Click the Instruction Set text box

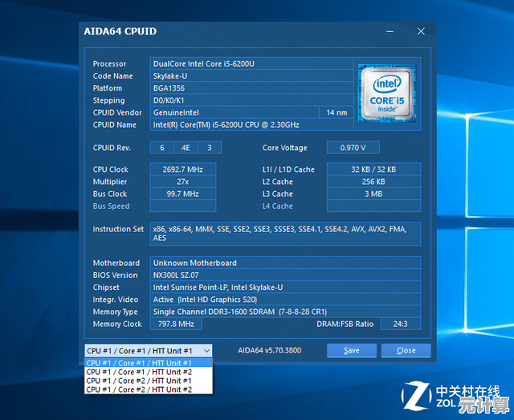tap(285, 234)
